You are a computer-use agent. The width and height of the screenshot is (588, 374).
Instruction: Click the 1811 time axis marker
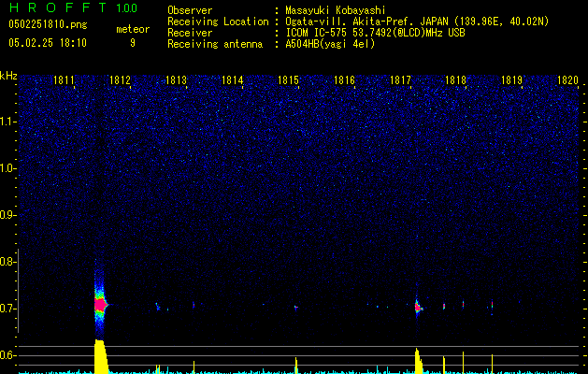point(64,79)
